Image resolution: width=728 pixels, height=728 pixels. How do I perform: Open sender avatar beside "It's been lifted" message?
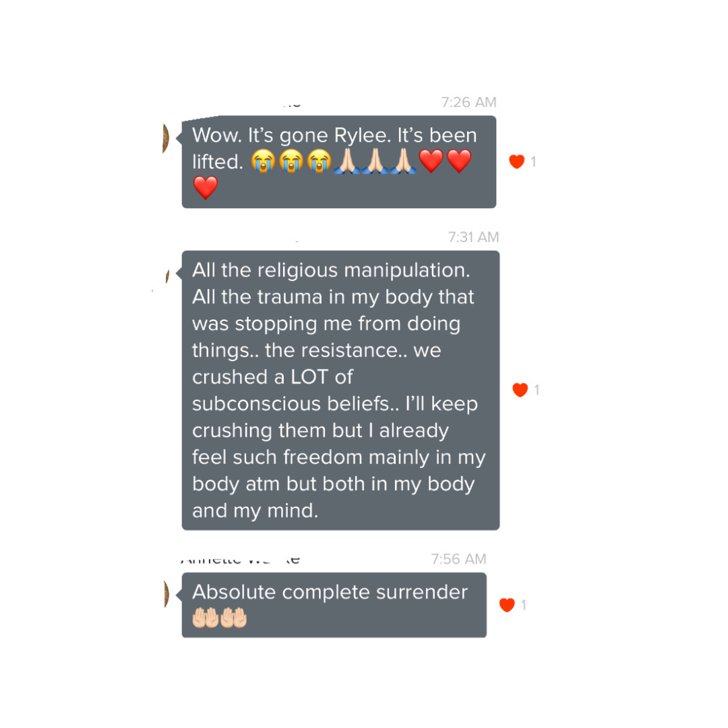coord(165,138)
